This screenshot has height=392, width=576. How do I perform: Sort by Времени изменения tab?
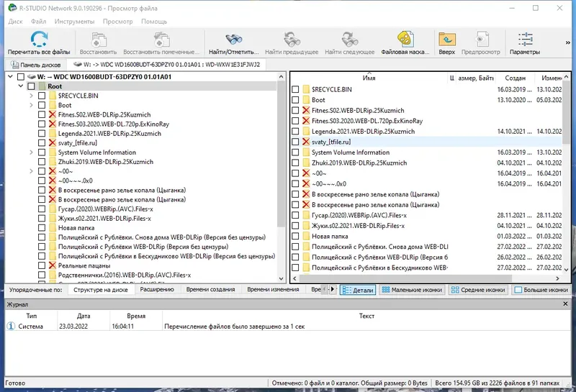point(273,290)
